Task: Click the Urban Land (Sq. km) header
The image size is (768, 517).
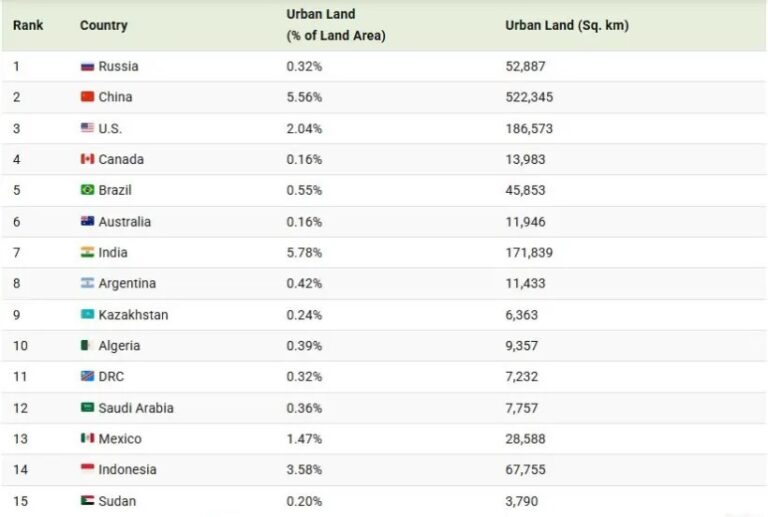Action: 567,25
